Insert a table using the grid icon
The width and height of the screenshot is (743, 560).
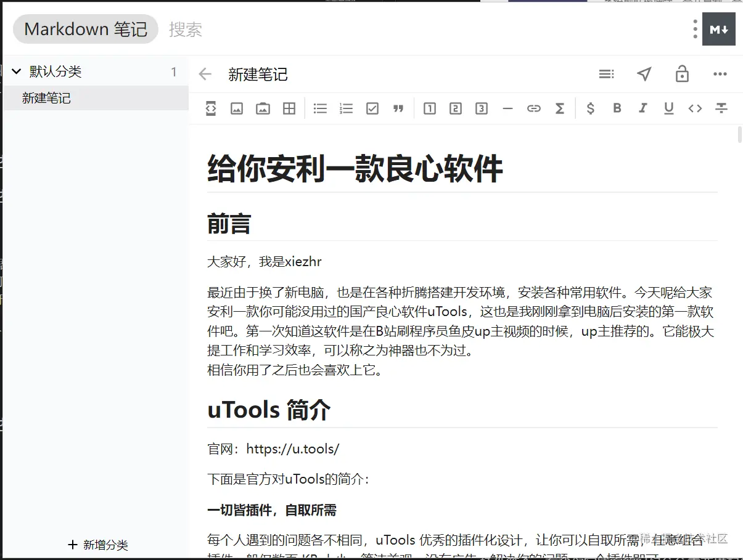[289, 108]
